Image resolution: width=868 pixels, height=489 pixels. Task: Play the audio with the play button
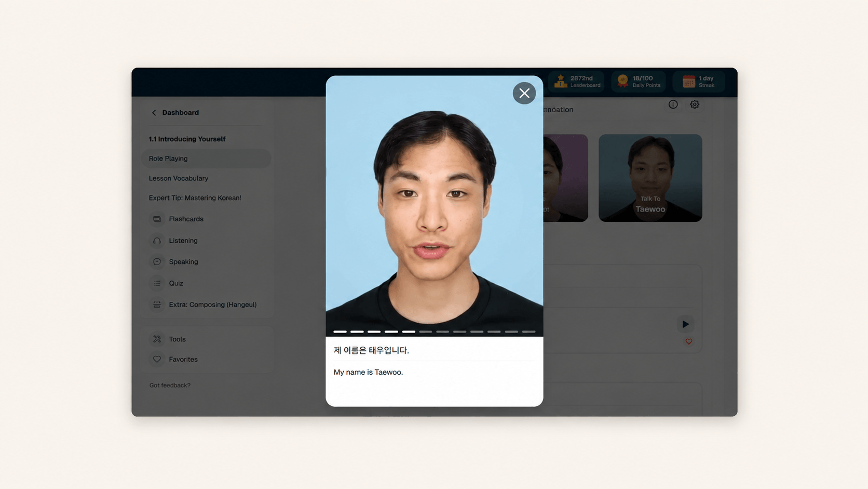pos(685,324)
